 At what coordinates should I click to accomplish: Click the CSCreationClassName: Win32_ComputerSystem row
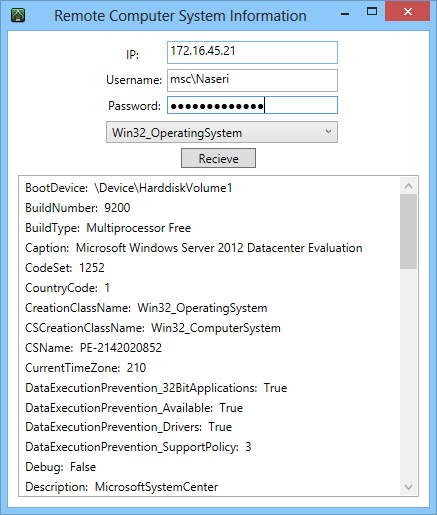tap(153, 328)
